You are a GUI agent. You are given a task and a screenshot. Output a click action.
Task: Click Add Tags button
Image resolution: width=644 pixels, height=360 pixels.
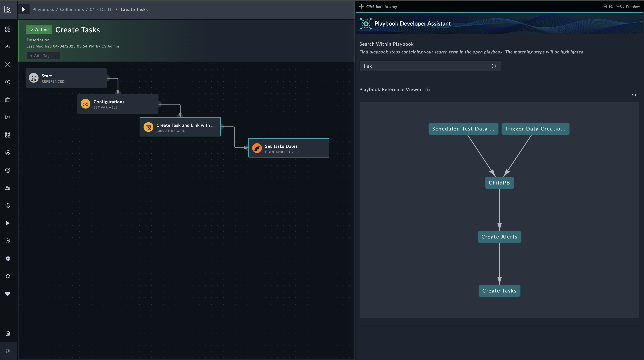pyautogui.click(x=43, y=56)
